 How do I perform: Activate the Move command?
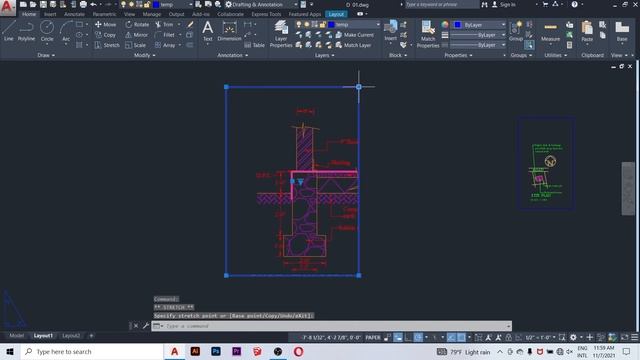point(105,24)
